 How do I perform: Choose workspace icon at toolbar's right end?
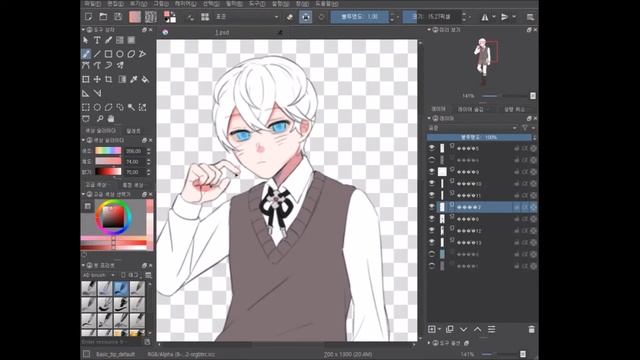530,17
